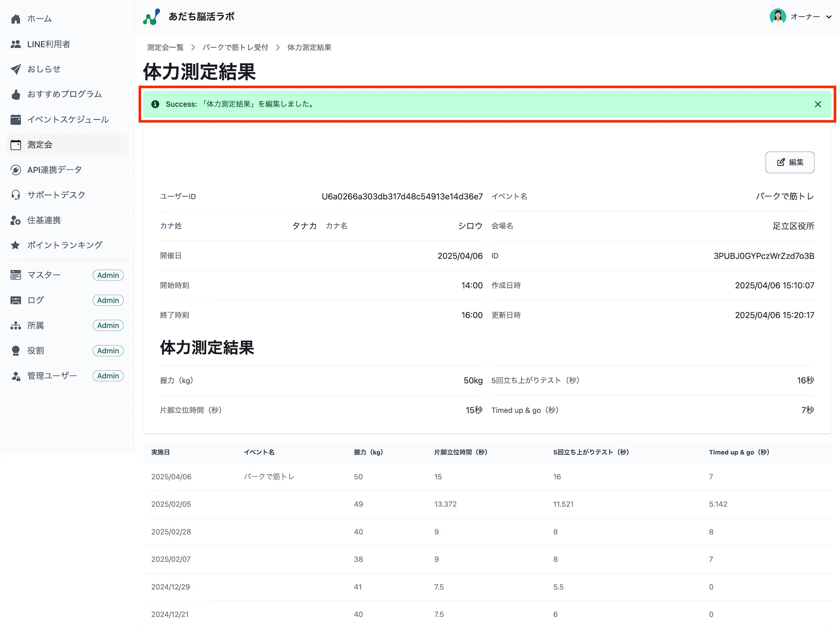Open the サポートデスク headset icon
The image size is (840, 628).
tap(16, 194)
